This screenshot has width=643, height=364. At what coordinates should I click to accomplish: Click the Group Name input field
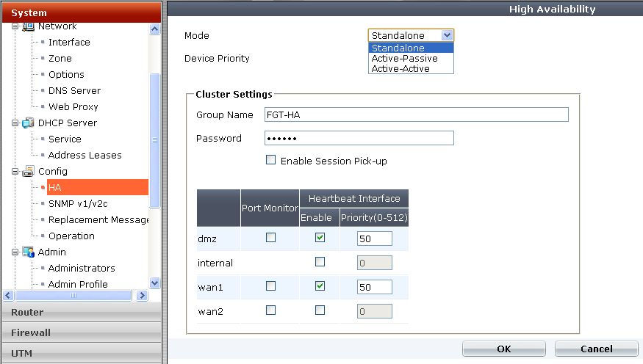417,114
